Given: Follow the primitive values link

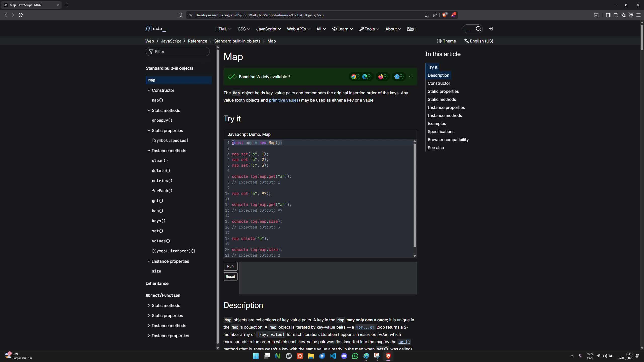Looking at the screenshot, I should click(284, 100).
